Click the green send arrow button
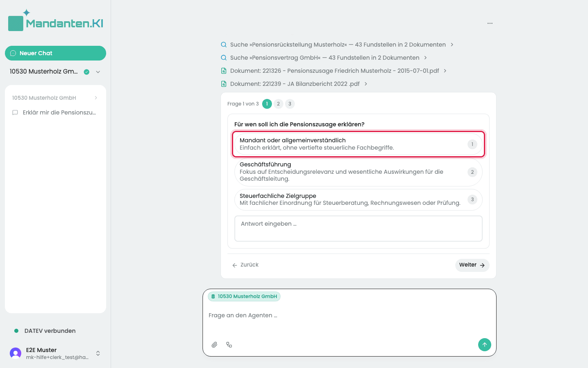Image resolution: width=588 pixels, height=368 pixels. point(485,345)
